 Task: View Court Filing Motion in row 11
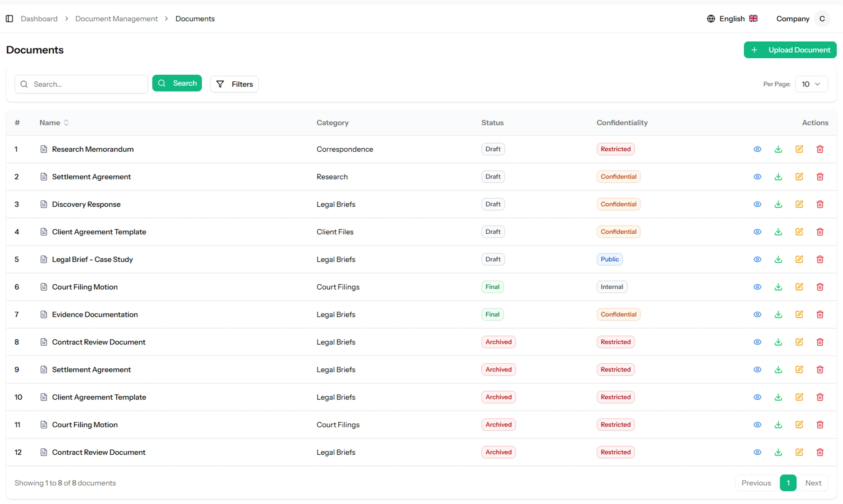pyautogui.click(x=757, y=425)
